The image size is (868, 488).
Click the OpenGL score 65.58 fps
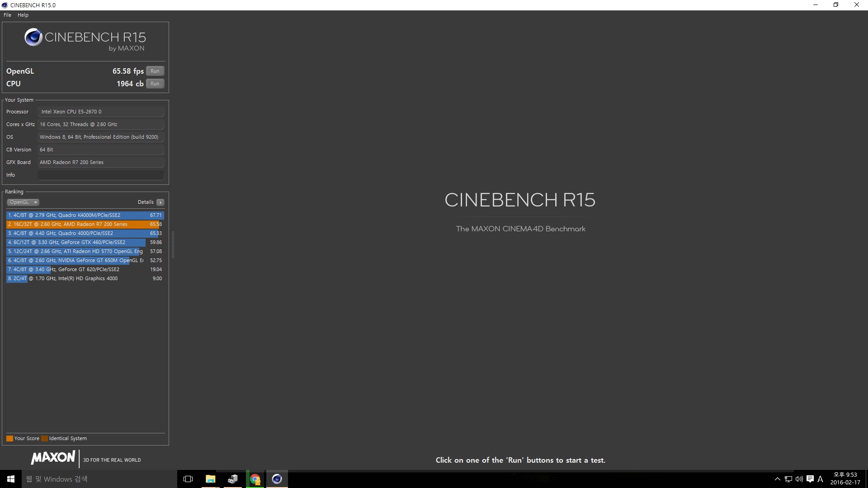128,71
